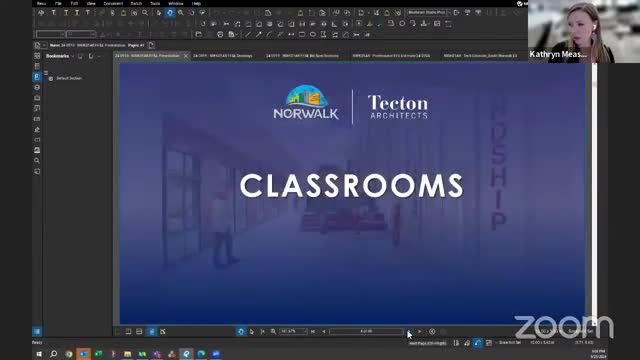This screenshot has height=360, width=640.
Task: Open the Windows Start button
Action: point(39,354)
